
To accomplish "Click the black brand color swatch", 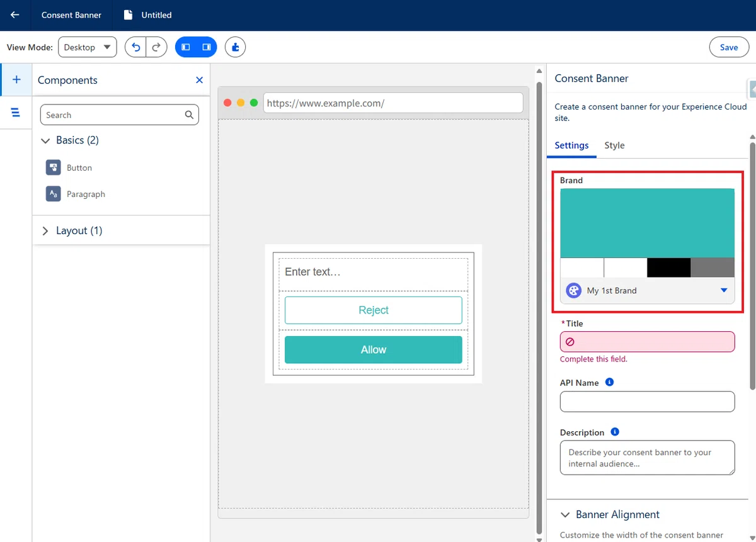I will click(669, 268).
